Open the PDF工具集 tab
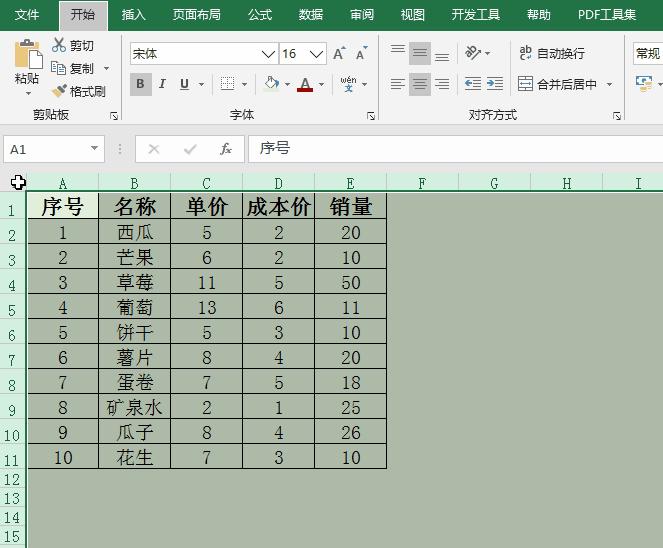The width and height of the screenshot is (663, 548). click(607, 15)
